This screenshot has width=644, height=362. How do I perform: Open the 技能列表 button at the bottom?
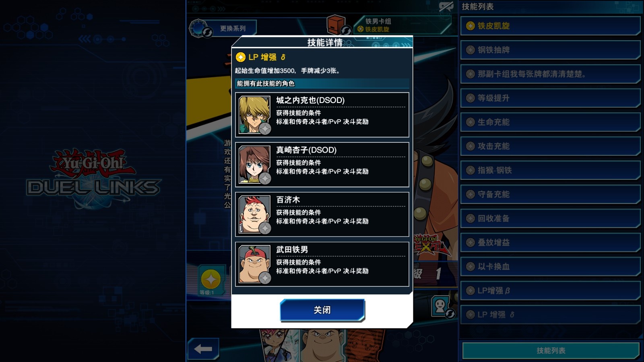pyautogui.click(x=551, y=350)
